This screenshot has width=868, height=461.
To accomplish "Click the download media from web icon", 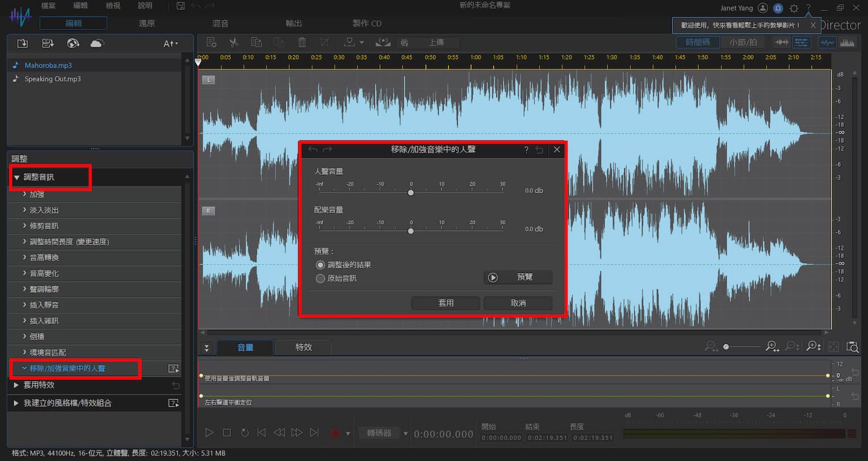I will (72, 43).
